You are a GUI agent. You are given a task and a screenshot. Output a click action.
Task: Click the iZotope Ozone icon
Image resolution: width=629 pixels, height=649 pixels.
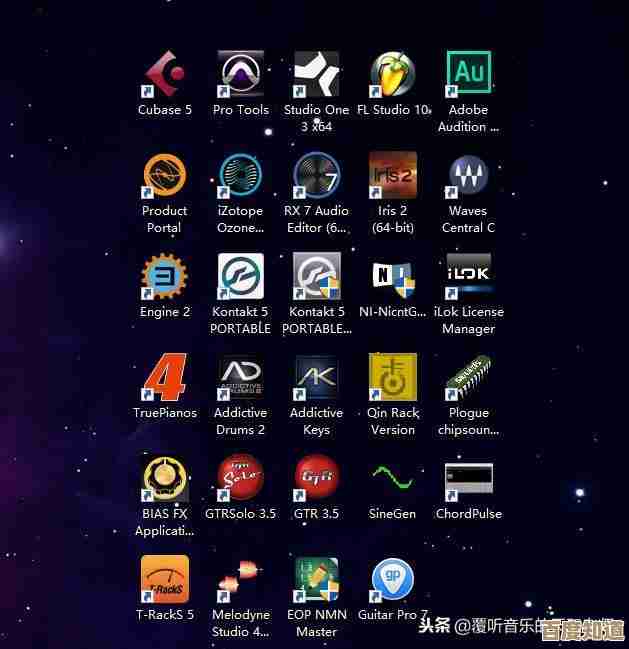click(x=241, y=175)
